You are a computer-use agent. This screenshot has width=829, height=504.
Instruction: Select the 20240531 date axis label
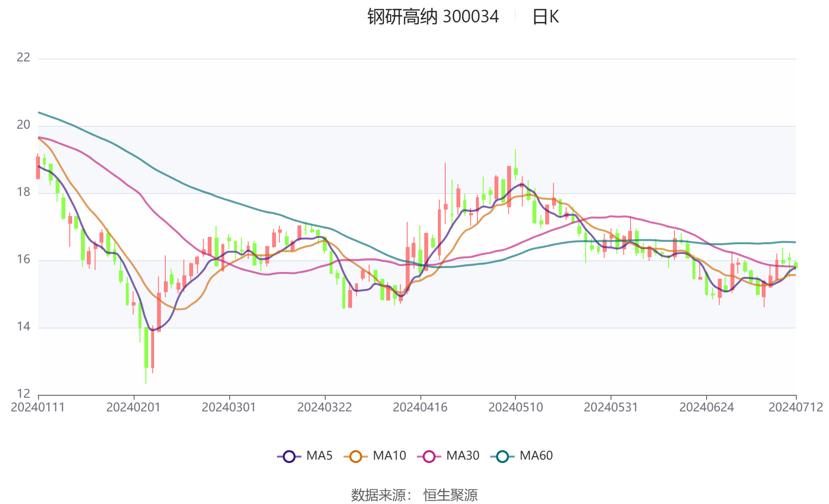click(x=611, y=407)
